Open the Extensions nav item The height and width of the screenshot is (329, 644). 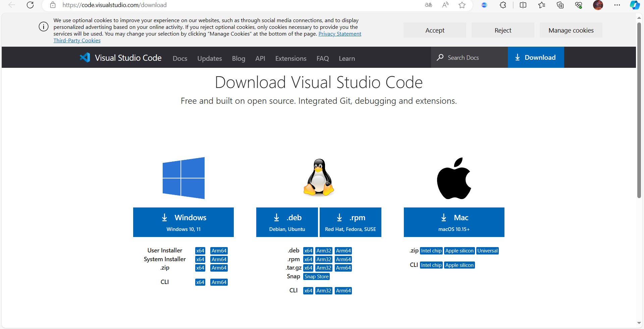pyautogui.click(x=291, y=58)
